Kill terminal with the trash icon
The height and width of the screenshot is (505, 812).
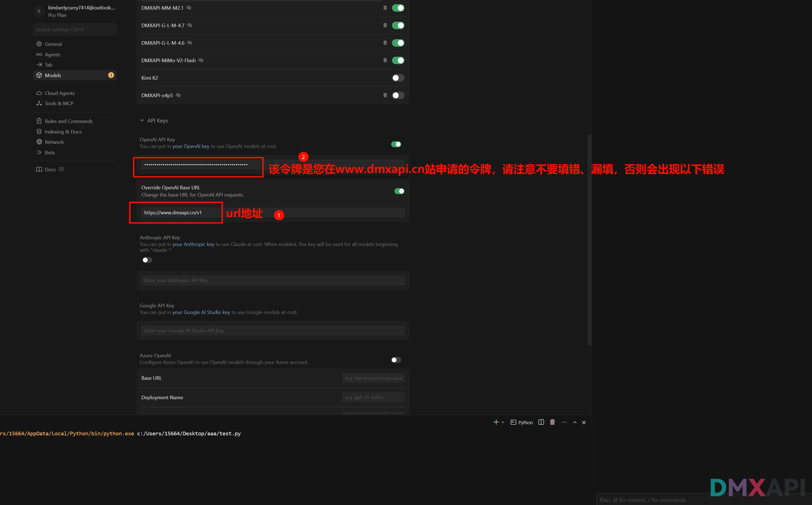point(552,422)
